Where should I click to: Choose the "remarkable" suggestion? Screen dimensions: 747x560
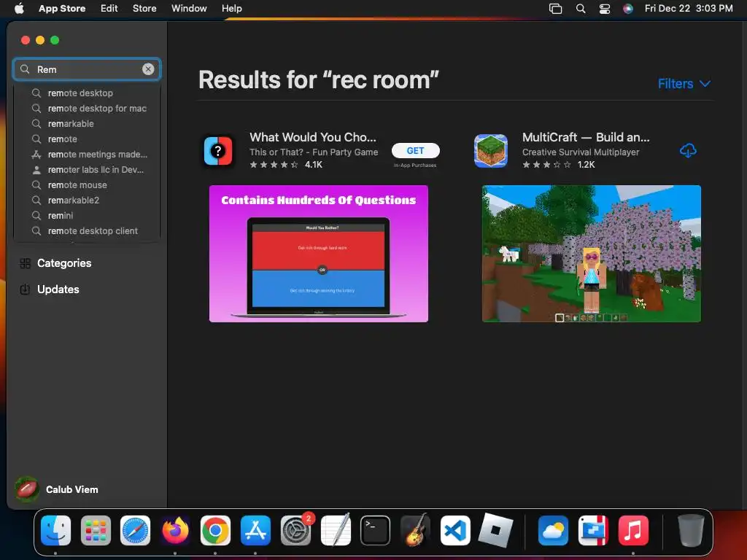[x=87, y=123]
